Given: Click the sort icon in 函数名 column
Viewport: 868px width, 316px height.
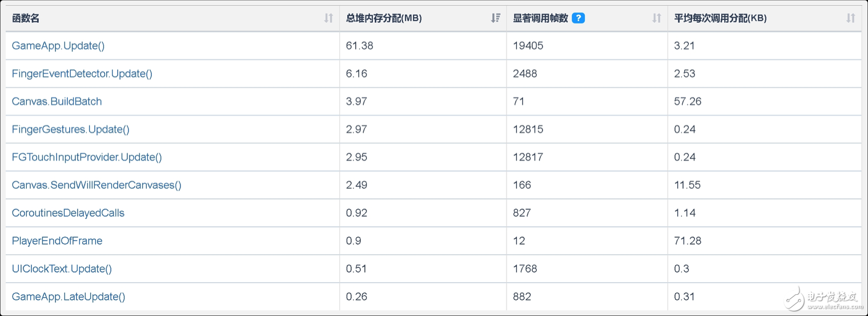Looking at the screenshot, I should pyautogui.click(x=328, y=18).
